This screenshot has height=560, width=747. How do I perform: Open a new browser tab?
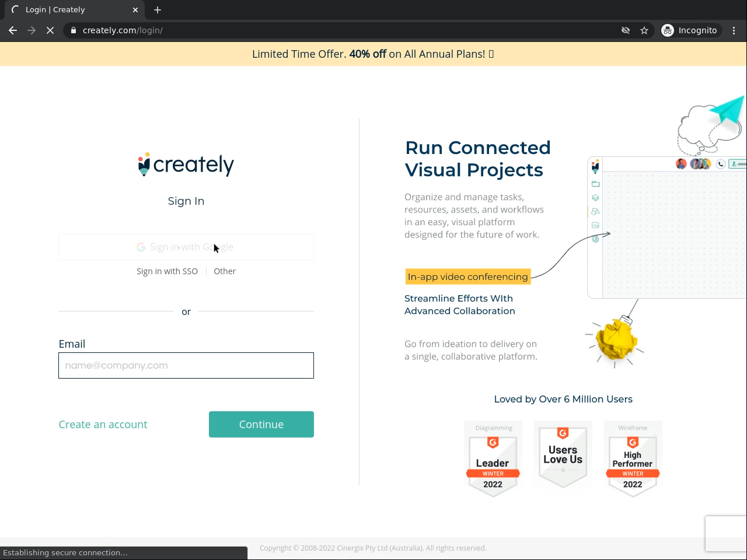point(158,10)
